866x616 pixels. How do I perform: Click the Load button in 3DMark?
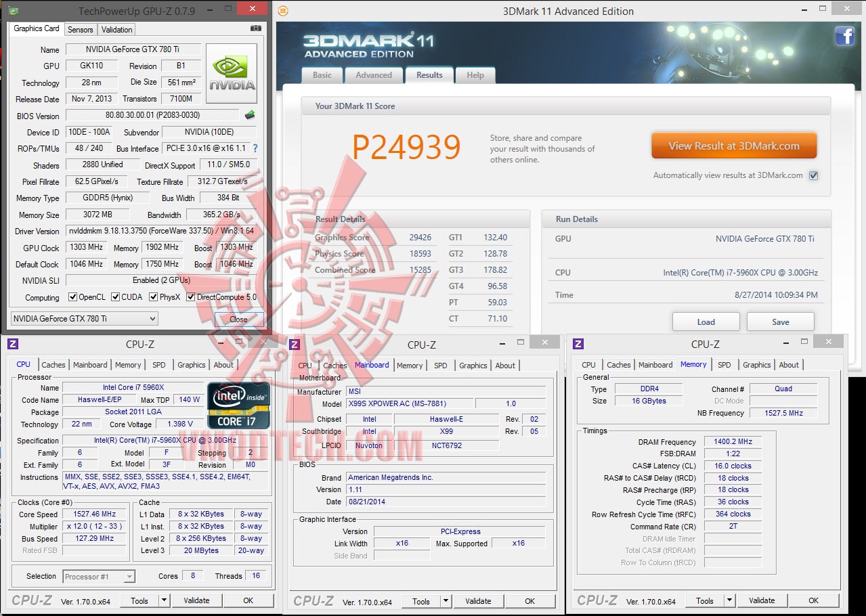pyautogui.click(x=706, y=322)
